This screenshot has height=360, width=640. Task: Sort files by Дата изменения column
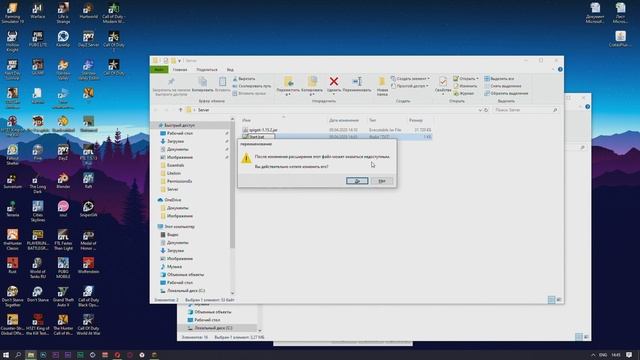tap(344, 120)
